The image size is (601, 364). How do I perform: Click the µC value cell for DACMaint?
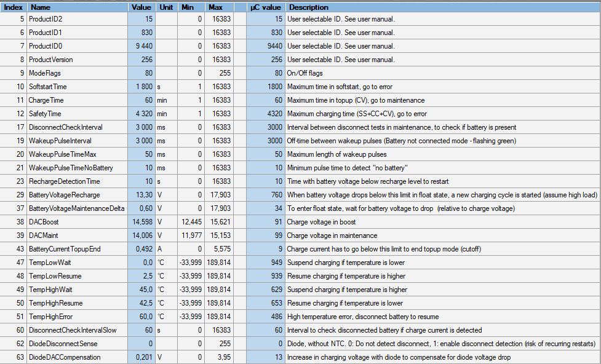tap(265, 235)
